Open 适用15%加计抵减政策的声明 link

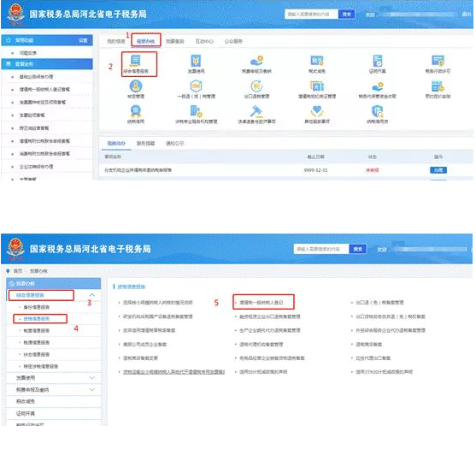[x=384, y=372]
